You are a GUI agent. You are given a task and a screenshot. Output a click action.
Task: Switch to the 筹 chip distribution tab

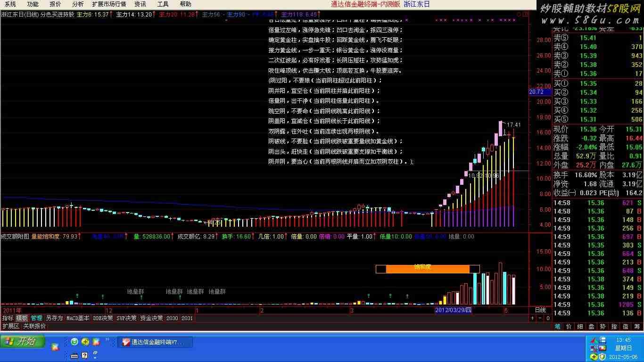tap(636, 326)
